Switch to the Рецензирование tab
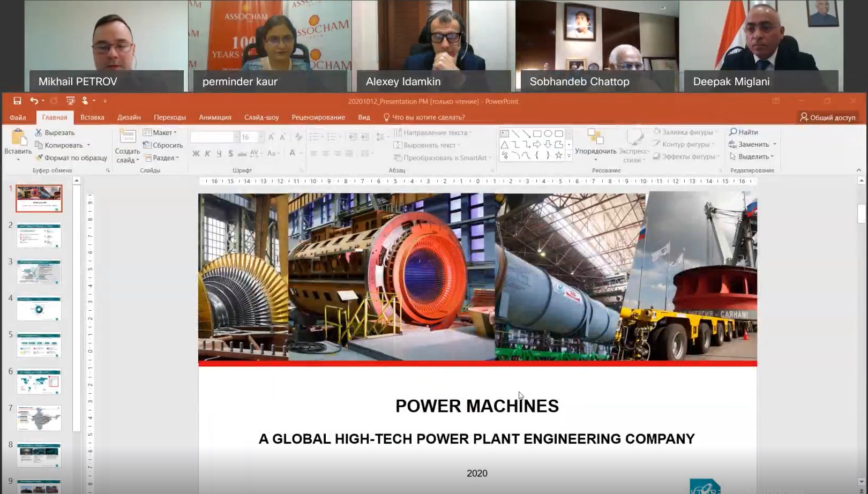 pos(318,117)
